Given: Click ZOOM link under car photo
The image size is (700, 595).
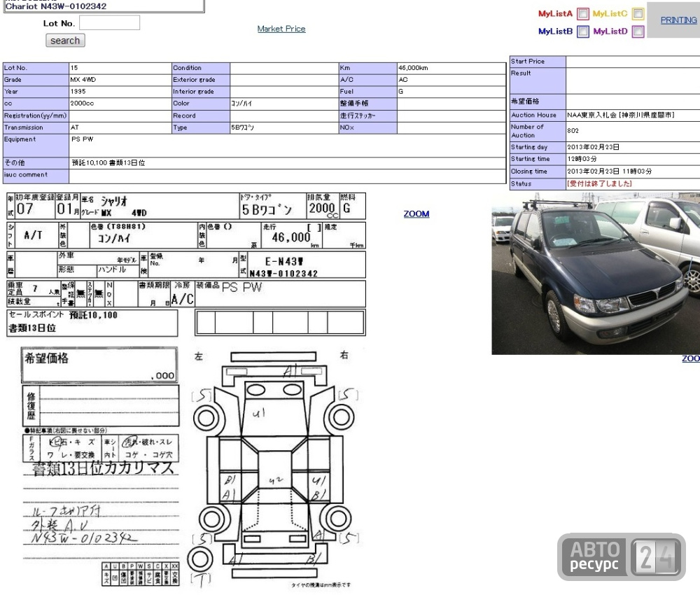Looking at the screenshot, I should point(691,358).
